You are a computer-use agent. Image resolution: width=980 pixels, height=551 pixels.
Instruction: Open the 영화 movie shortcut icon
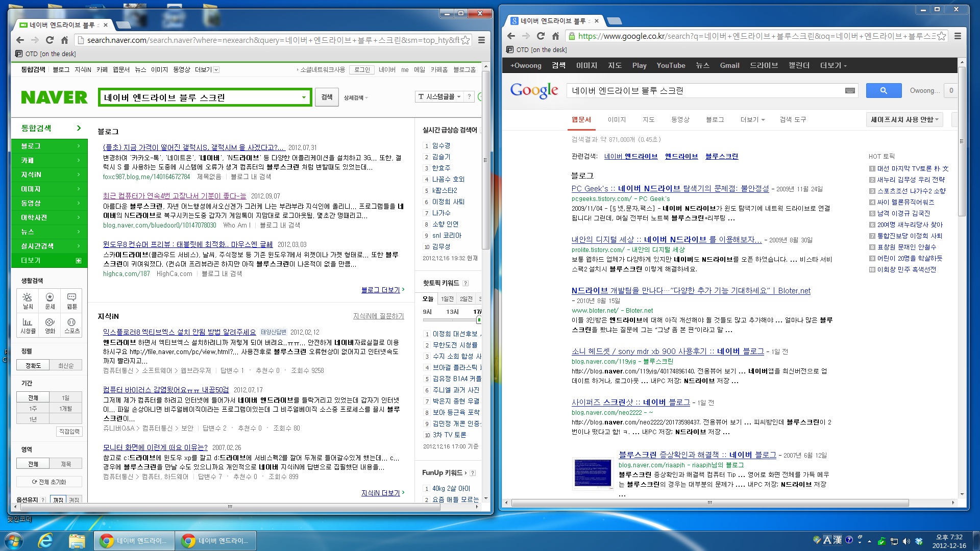(x=50, y=325)
